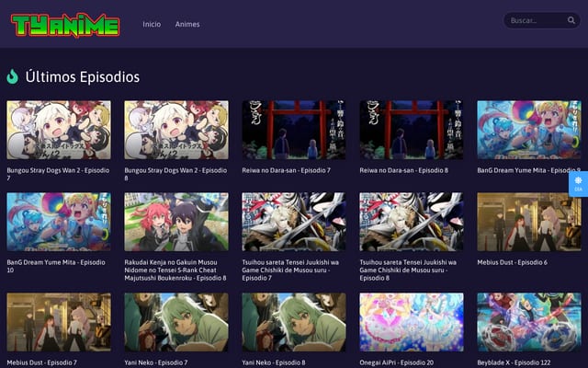Open Bungou Stray Dogs Wan 2 Episodio 8 thumbnail
Image resolution: width=588 pixels, height=368 pixels.
pyautogui.click(x=176, y=130)
